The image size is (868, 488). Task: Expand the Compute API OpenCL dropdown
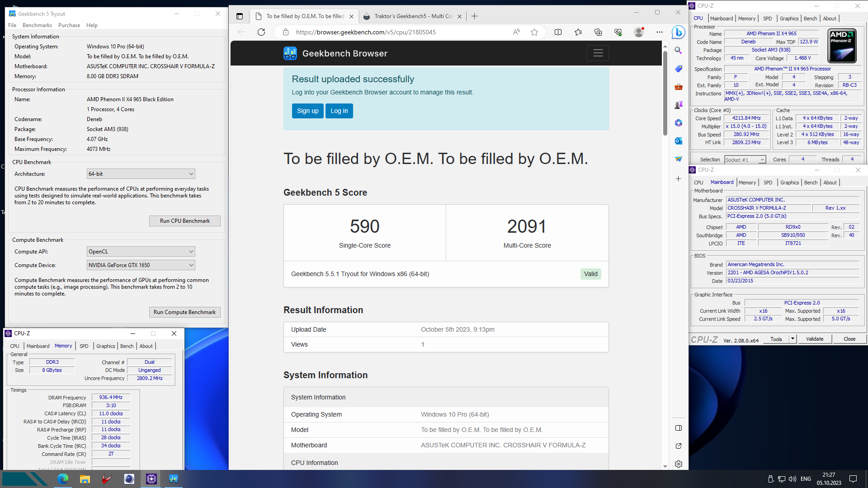pyautogui.click(x=141, y=252)
